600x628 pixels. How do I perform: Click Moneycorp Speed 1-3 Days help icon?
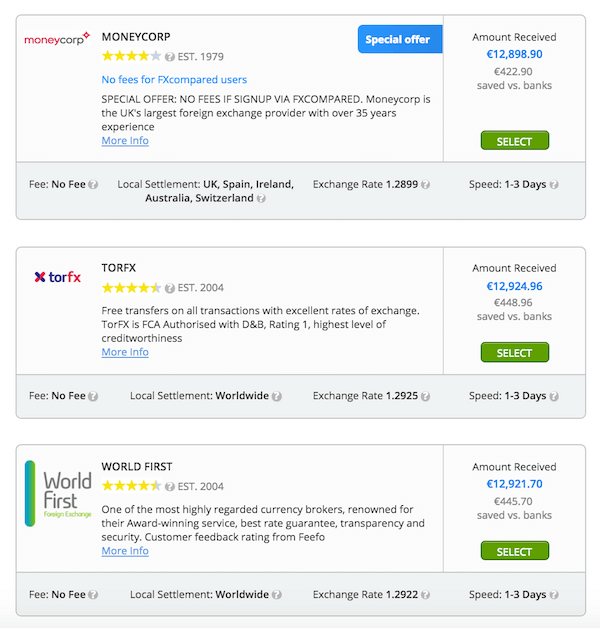pyautogui.click(x=554, y=185)
